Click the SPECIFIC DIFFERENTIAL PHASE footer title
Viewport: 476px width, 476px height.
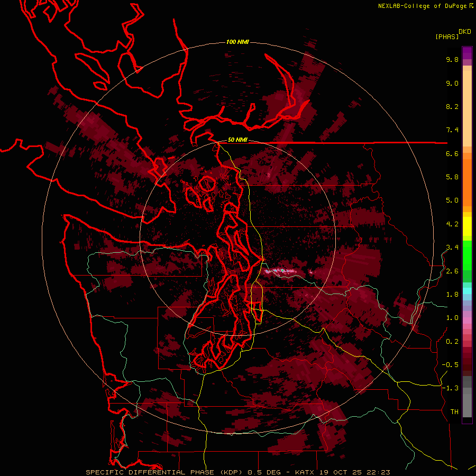pyautogui.click(x=149, y=472)
